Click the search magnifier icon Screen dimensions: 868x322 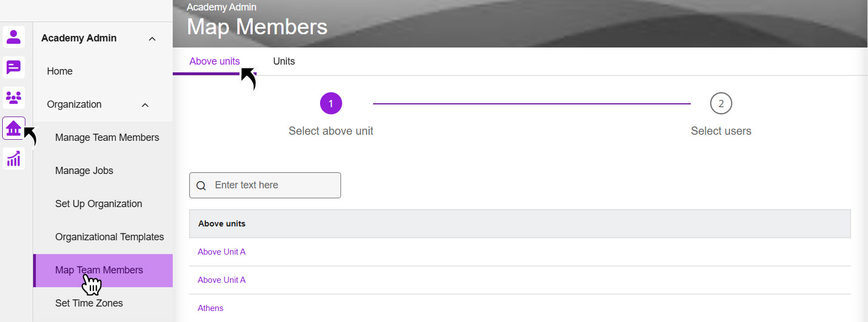pos(201,186)
